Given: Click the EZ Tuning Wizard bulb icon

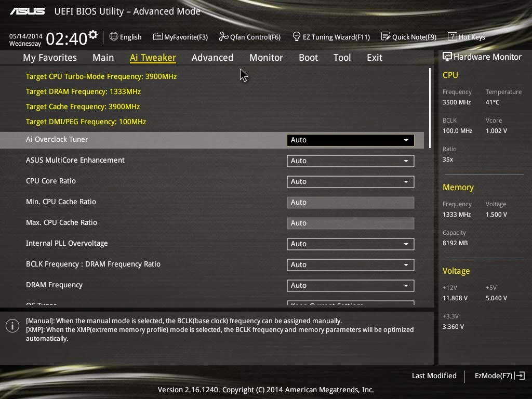Looking at the screenshot, I should tap(296, 36).
